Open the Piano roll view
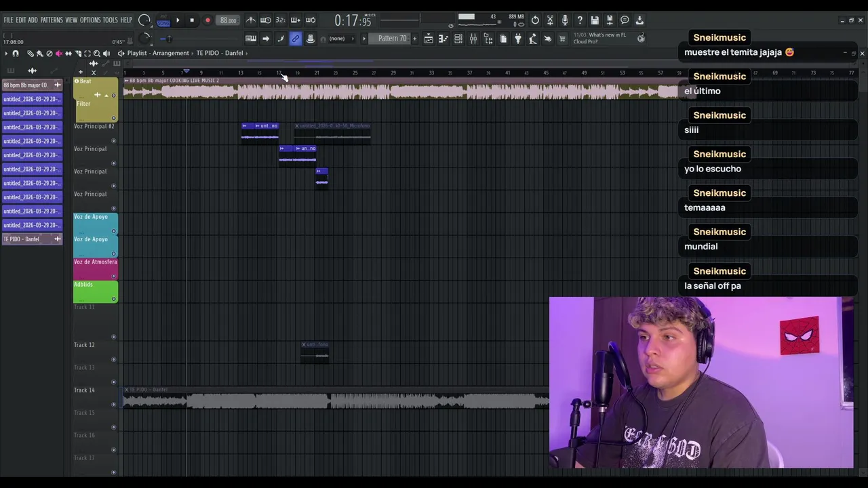This screenshot has width=868, height=488. (443, 39)
